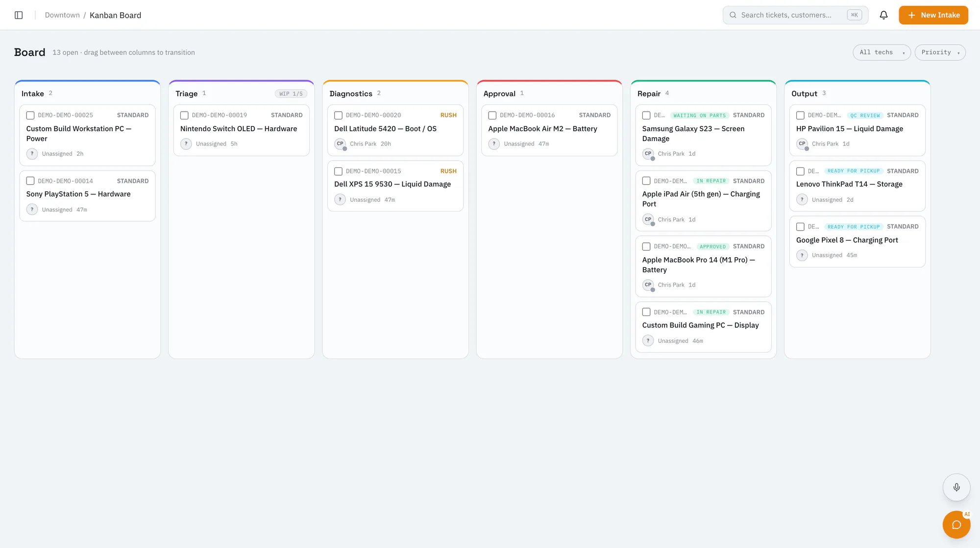The width and height of the screenshot is (980, 548).
Task: Click CP avatar on HP Pavilion 15 card
Action: [802, 144]
